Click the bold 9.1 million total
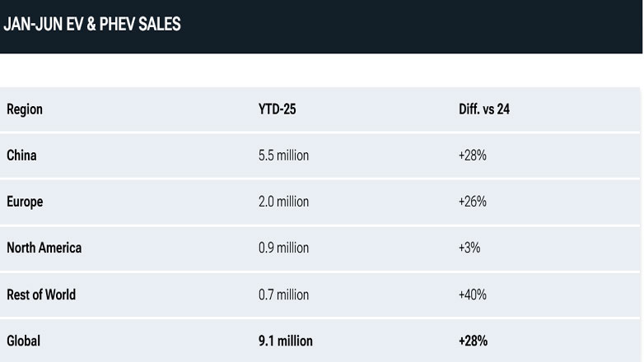Image resolution: width=644 pixels, height=362 pixels. pos(286,341)
